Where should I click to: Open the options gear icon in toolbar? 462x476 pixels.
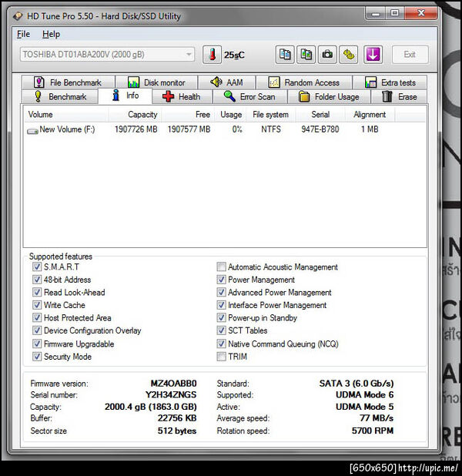coord(349,55)
